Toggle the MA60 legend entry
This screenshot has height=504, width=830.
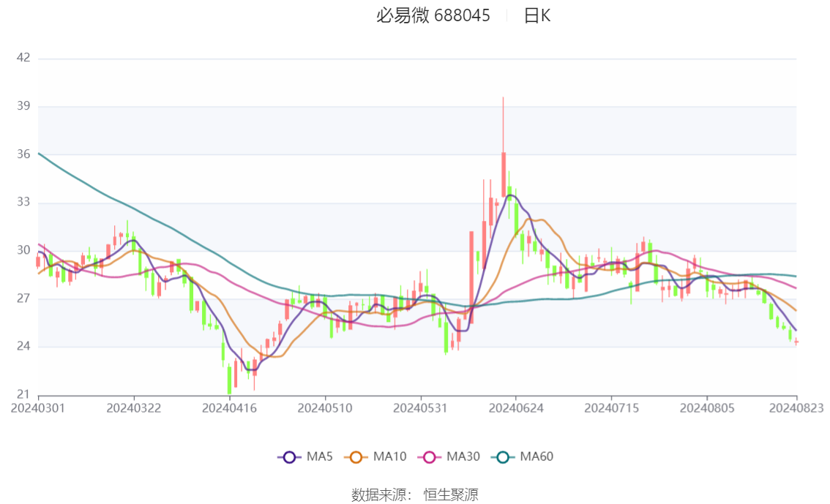[x=523, y=456]
